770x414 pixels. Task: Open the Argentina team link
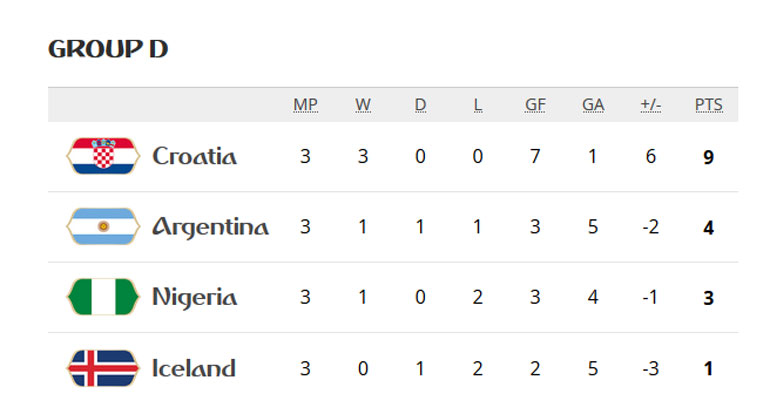210,227
